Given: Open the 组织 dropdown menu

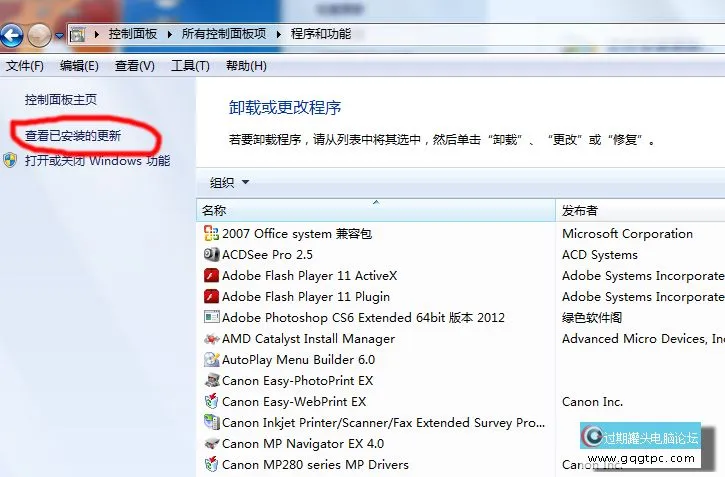Looking at the screenshot, I should 229,182.
